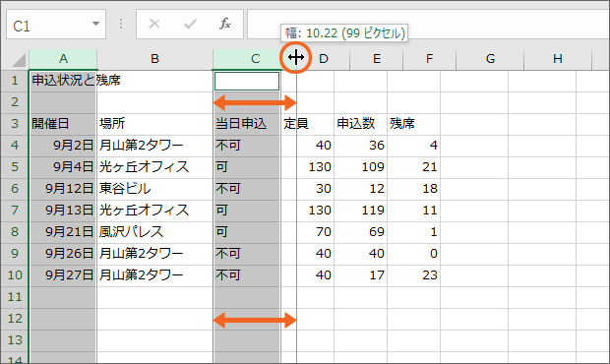Click the Enter checkmark formula bar icon
610x364 pixels.
[x=190, y=25]
